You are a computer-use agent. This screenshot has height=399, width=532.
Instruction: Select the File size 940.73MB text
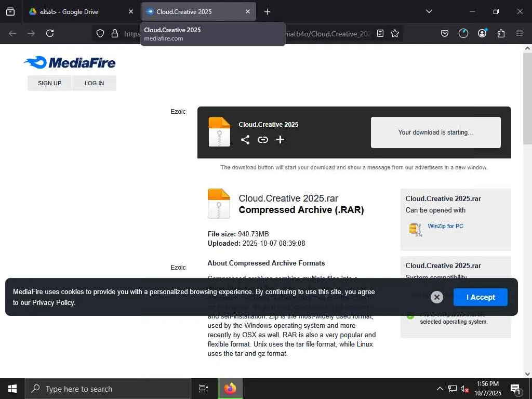[x=238, y=234]
